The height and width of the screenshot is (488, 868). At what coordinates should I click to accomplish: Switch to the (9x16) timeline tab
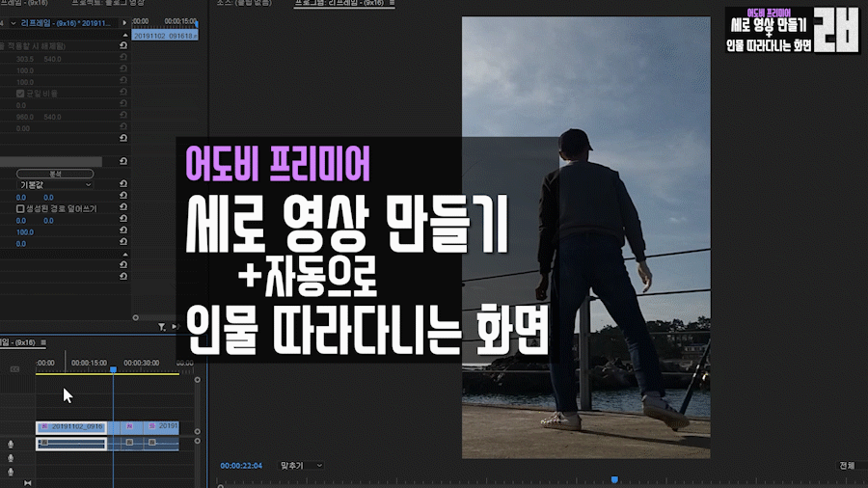coord(17,342)
